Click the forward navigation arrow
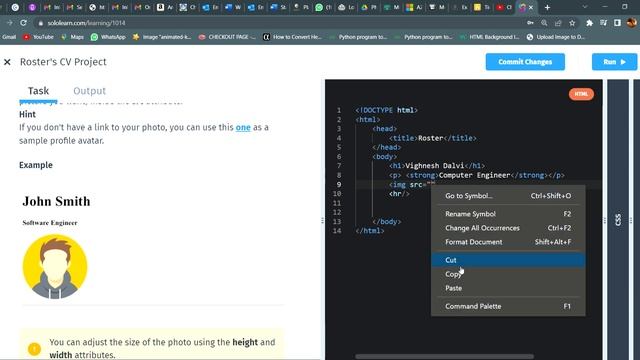 [x=9, y=23]
